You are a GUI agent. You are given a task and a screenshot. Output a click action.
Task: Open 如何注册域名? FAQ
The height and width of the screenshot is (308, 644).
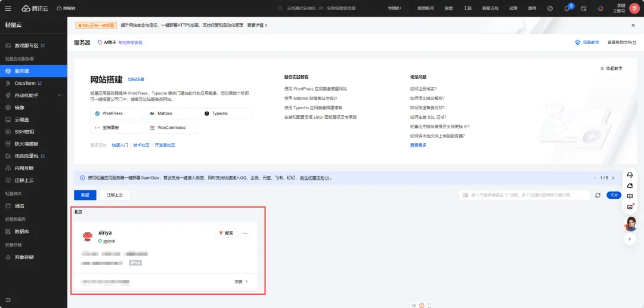[x=423, y=88]
